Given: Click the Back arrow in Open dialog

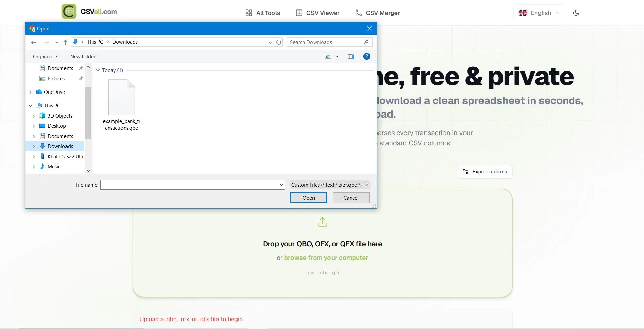Looking at the screenshot, I should pos(33,42).
